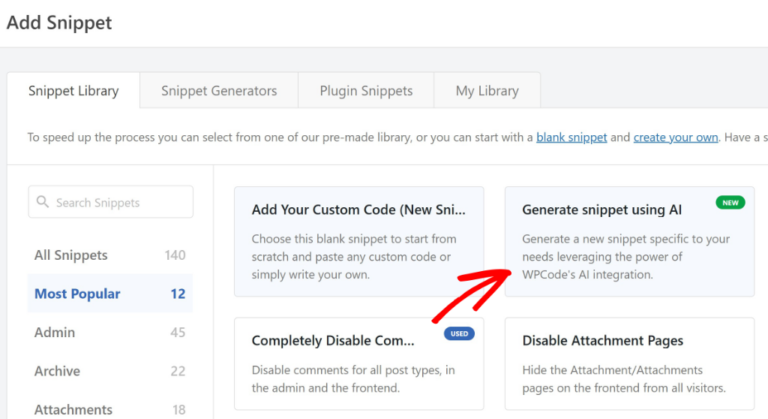Click the Archive count 22

coord(178,371)
